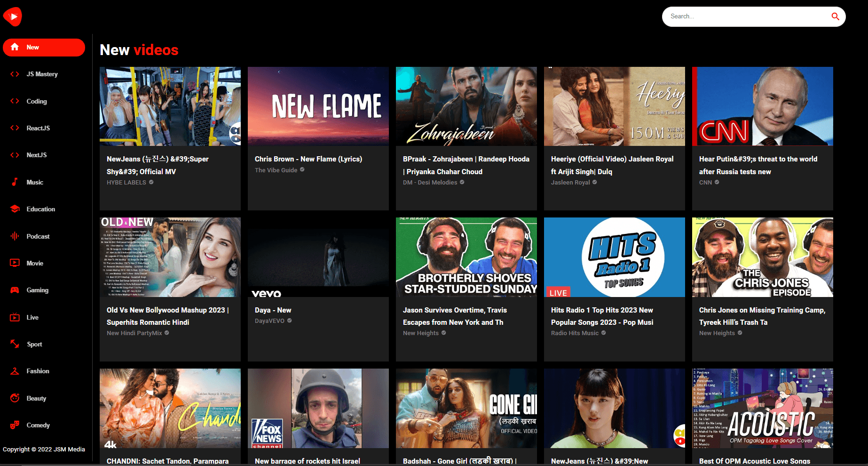Image resolution: width=868 pixels, height=466 pixels.
Task: Play the Chandni 4K thumbnail
Action: [170, 408]
